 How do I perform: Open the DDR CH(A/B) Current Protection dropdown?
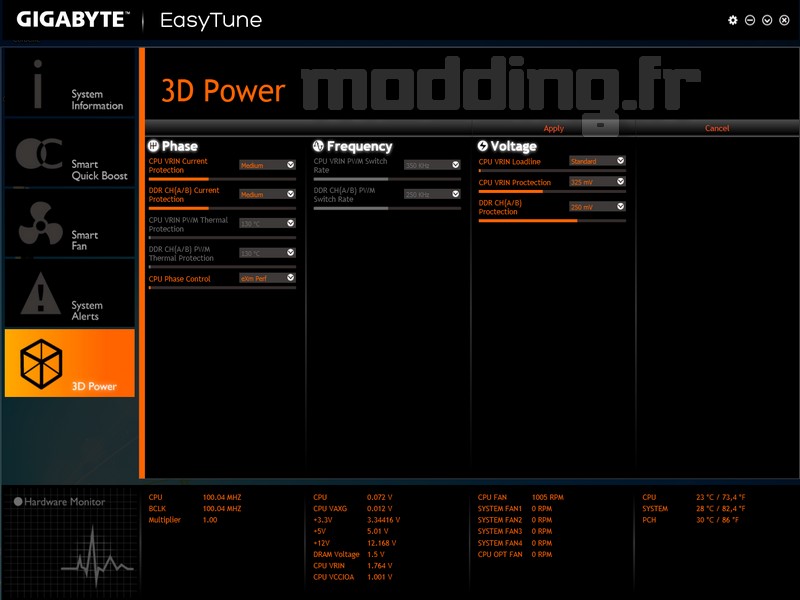(267, 194)
